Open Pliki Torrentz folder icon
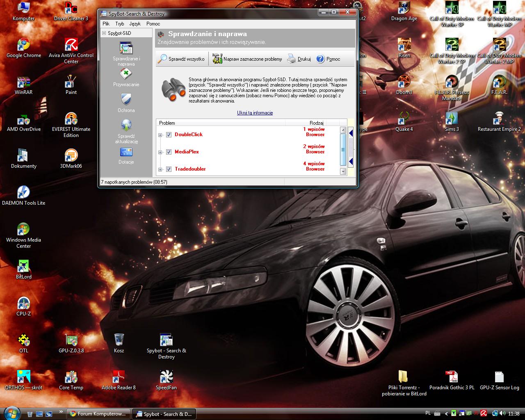The width and height of the screenshot is (525, 420). click(x=404, y=383)
